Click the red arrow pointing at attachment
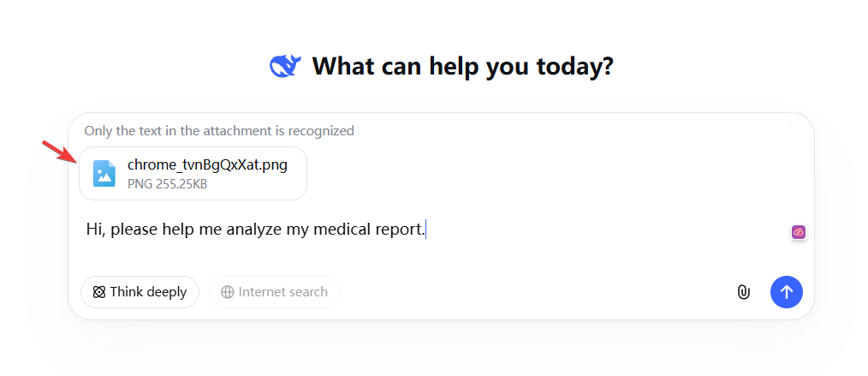This screenshot has width=868, height=376. click(x=58, y=151)
